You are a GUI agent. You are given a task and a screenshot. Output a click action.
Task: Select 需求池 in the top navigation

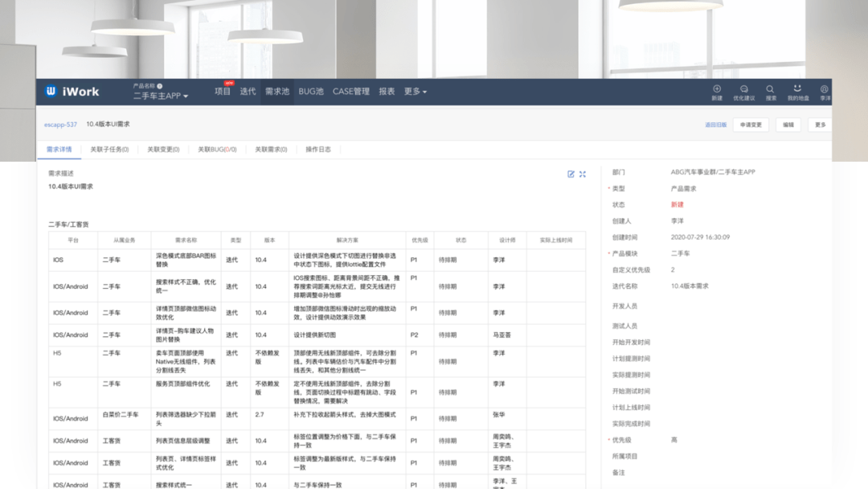(x=276, y=92)
